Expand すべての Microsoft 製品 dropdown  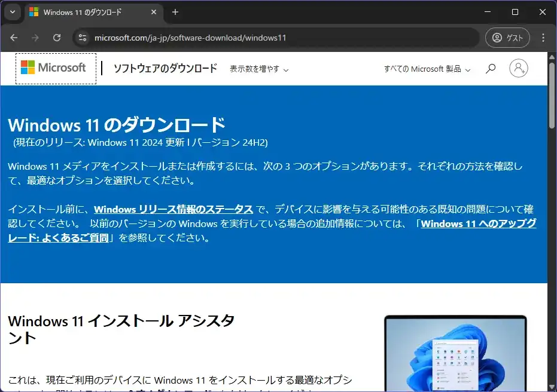(x=427, y=69)
